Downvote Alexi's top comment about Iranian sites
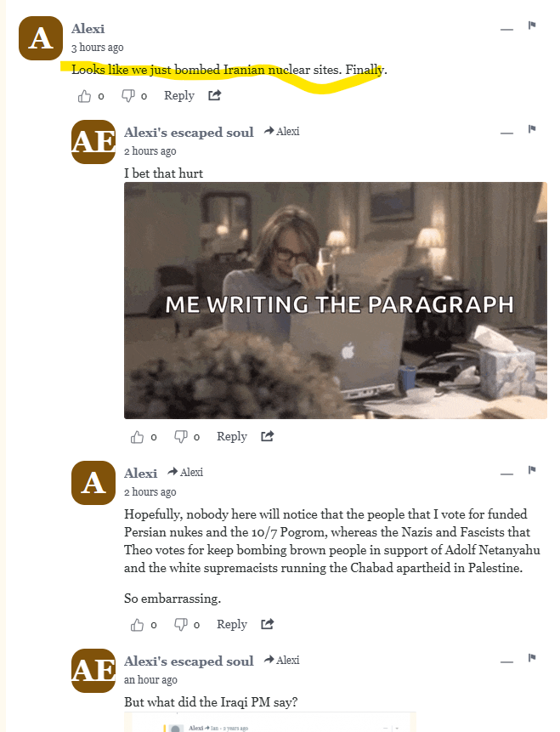Viewport: 560px width, 732px height. pyautogui.click(x=127, y=96)
